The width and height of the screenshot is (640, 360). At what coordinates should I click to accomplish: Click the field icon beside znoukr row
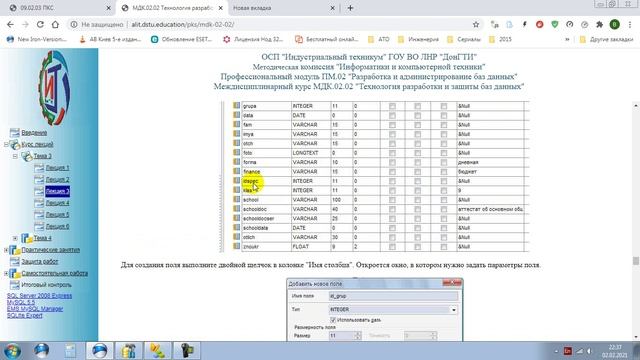[236, 246]
